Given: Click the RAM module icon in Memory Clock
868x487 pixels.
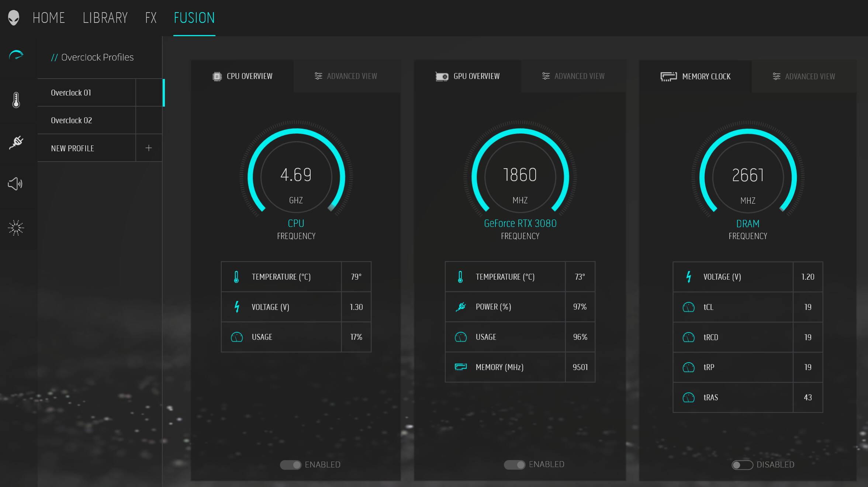Looking at the screenshot, I should click(x=668, y=76).
